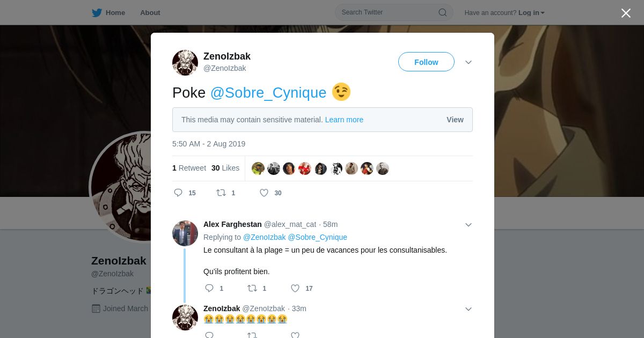Type in the Search Twitter field

pos(386,12)
